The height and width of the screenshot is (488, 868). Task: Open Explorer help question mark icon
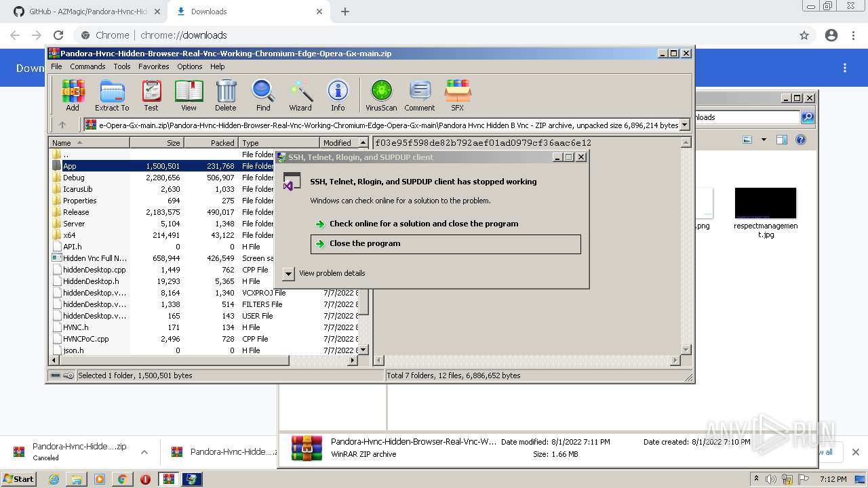(x=801, y=140)
